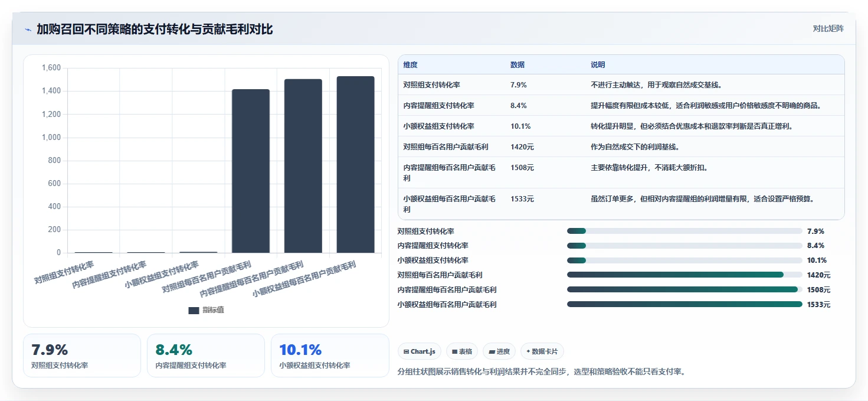Click the 说明 column header

598,65
